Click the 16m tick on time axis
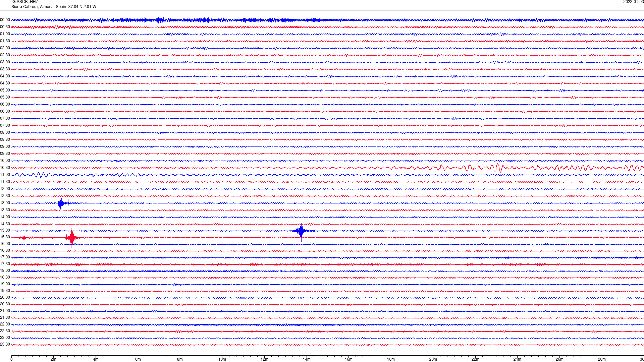 [349, 359]
